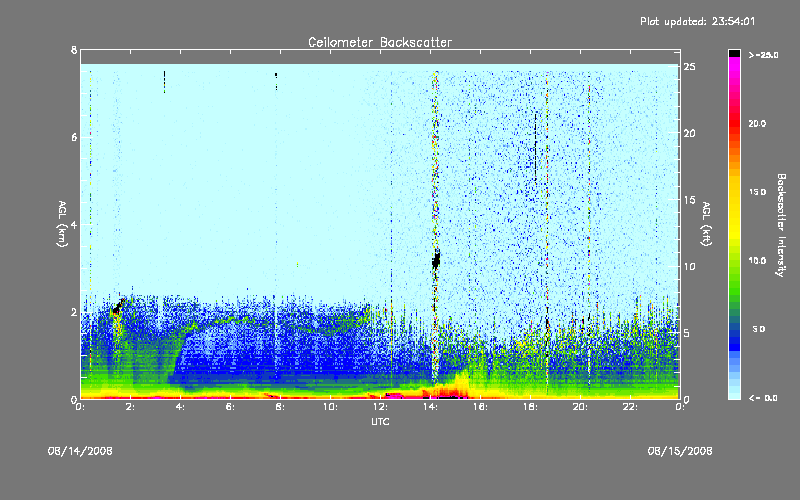Click the colorbar '5.0' tick label
This screenshot has height=500, width=800.
point(759,329)
